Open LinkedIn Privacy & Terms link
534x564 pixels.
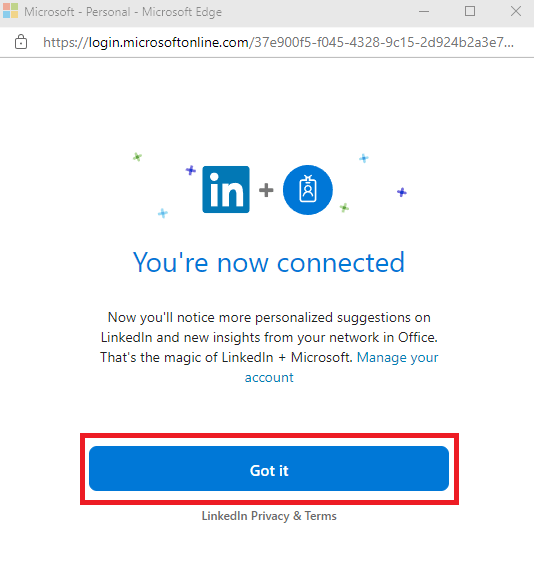click(269, 516)
